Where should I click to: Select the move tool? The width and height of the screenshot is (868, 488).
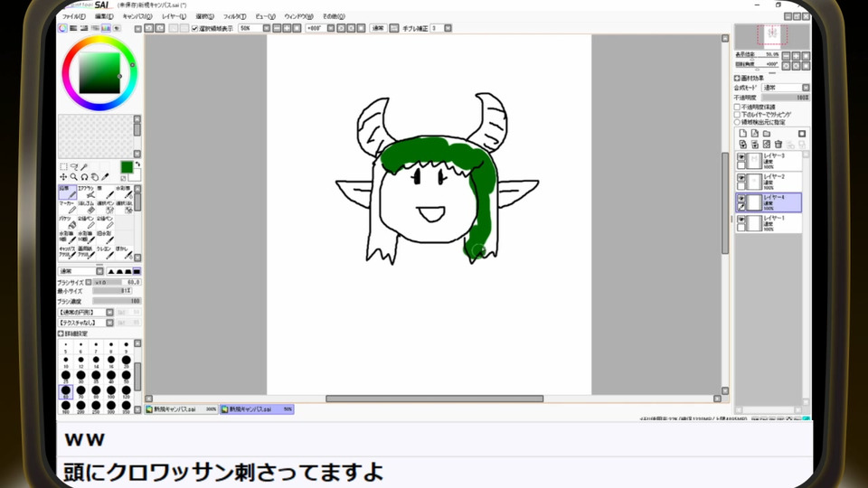pyautogui.click(x=63, y=177)
